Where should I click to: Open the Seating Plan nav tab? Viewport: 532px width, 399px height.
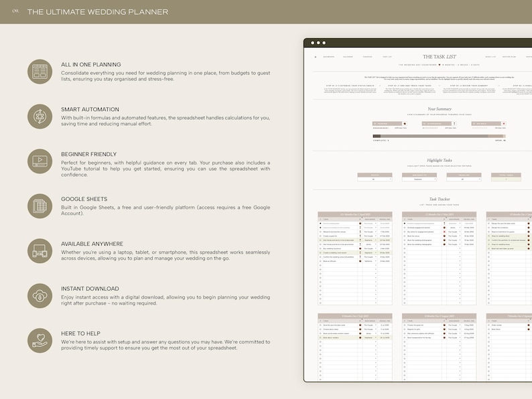(x=509, y=57)
